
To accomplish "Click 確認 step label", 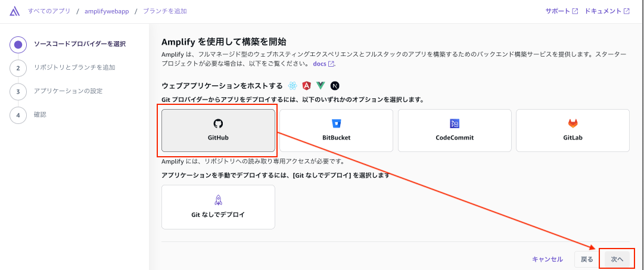I will (x=41, y=114).
